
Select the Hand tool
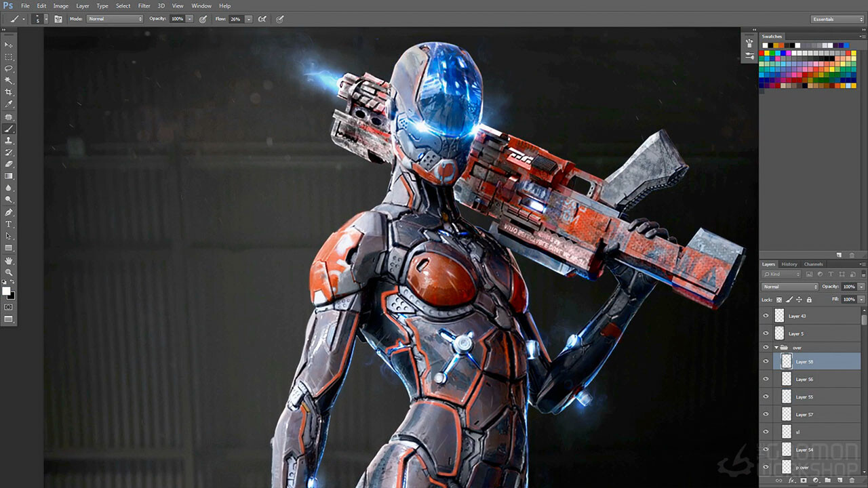9,260
